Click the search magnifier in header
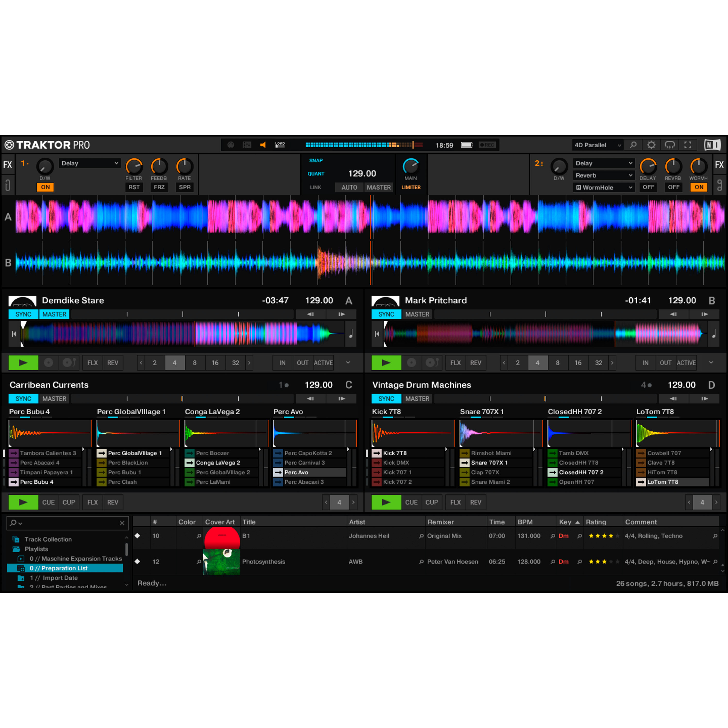The image size is (728, 728). [633, 145]
